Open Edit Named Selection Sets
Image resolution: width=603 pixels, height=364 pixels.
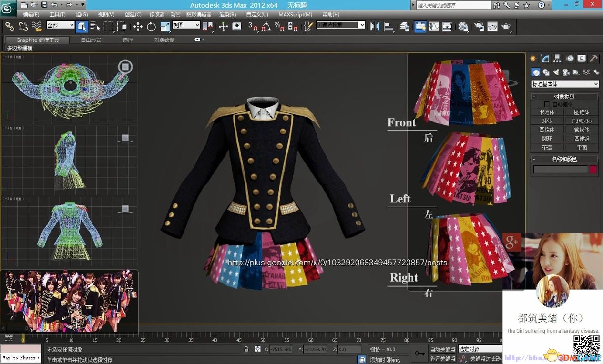pos(308,26)
